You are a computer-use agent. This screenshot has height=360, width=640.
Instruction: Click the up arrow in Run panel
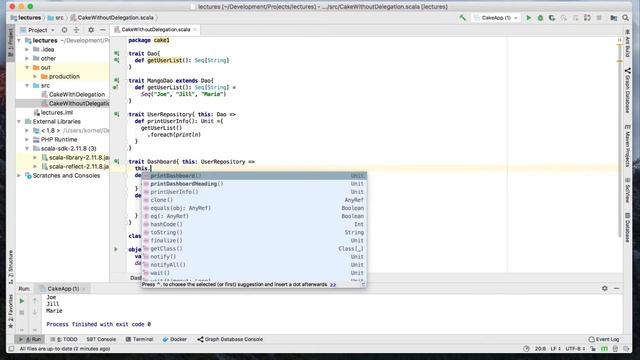[x=35, y=301]
